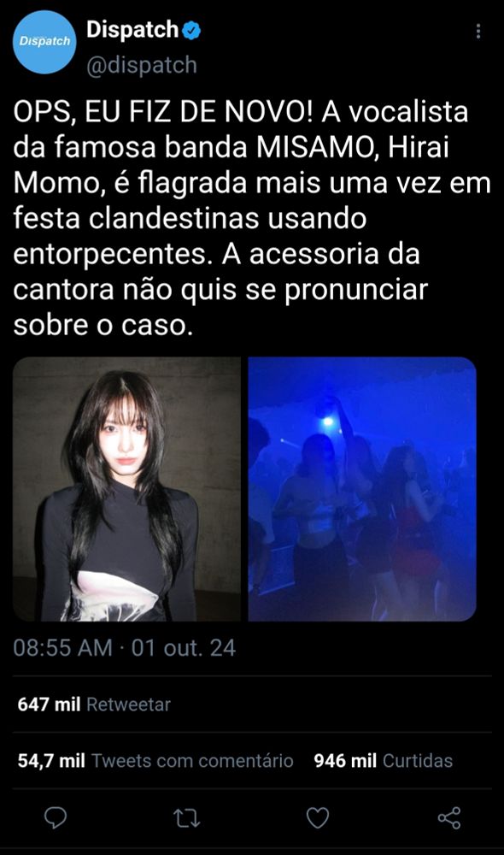View the 946 mil Curtidas list
This screenshot has width=504, height=855.
[x=383, y=761]
